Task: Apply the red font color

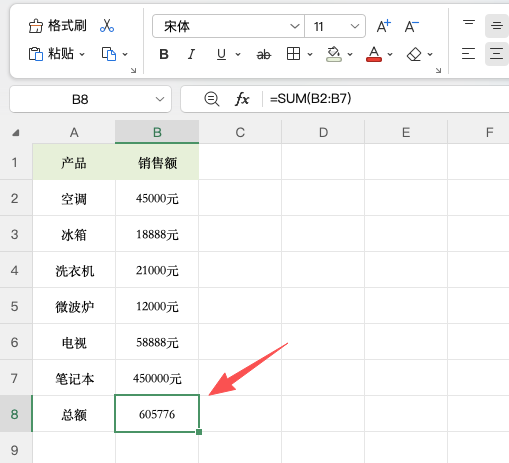Action: pyautogui.click(x=374, y=54)
